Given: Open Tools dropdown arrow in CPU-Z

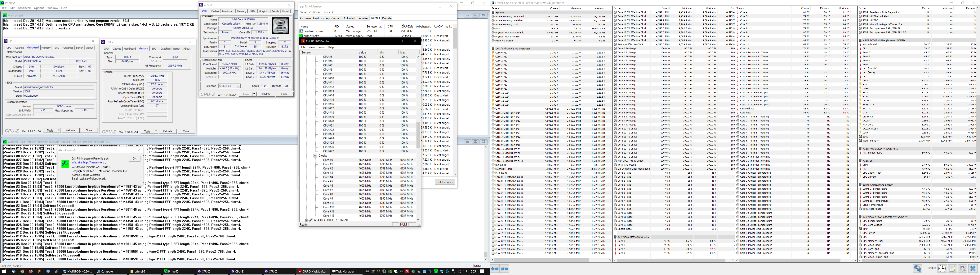Looking at the screenshot, I should (255, 94).
